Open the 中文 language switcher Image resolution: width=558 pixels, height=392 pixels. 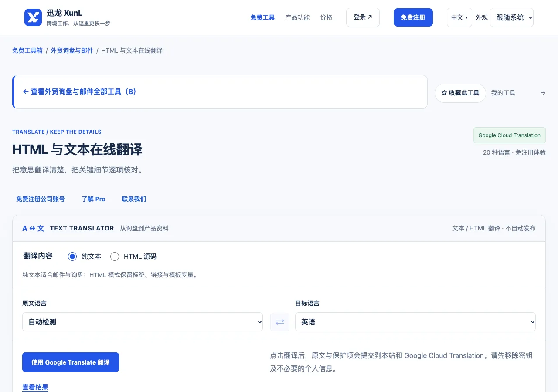pos(459,17)
